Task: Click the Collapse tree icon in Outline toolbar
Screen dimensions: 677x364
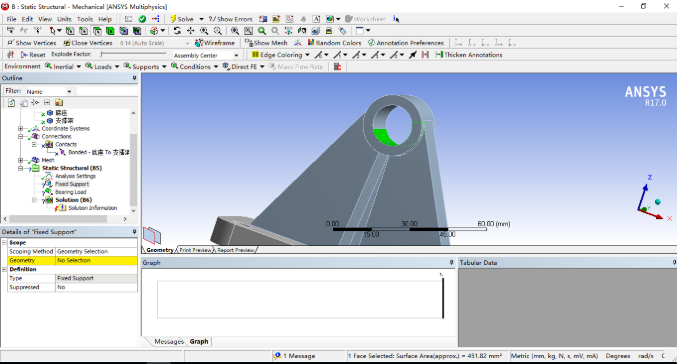Action: [47, 102]
